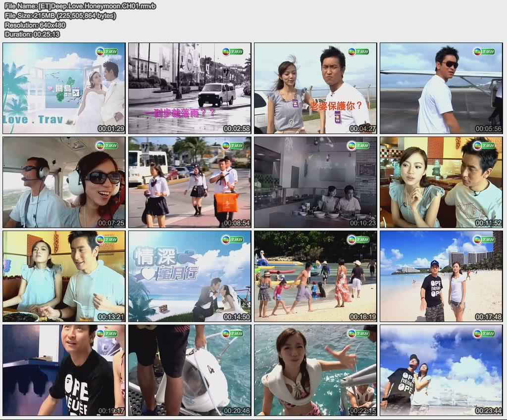Open the thumbnail at 00:11:52
The image size is (507, 420).
point(441,182)
